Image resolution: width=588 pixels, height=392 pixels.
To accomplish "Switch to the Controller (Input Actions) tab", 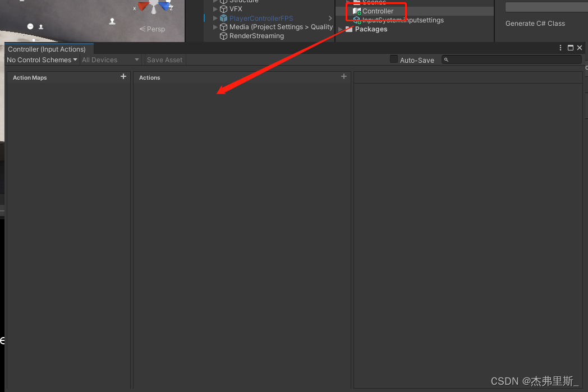I will pyautogui.click(x=48, y=49).
